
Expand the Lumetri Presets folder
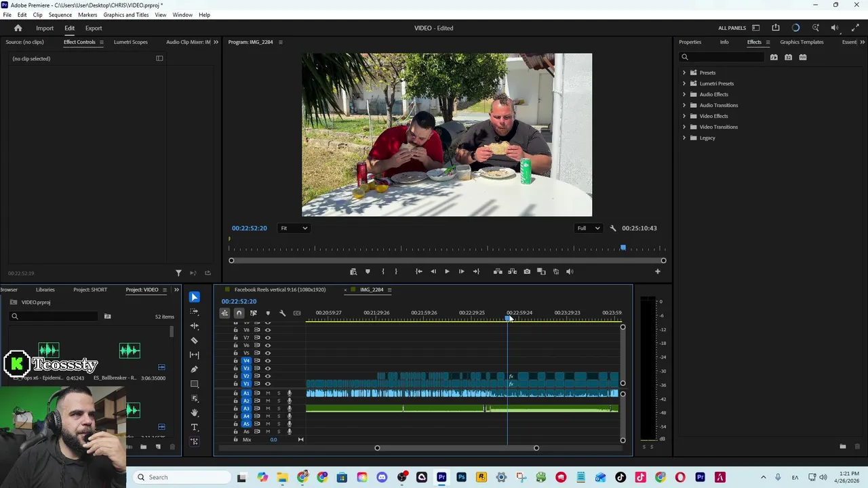(684, 83)
